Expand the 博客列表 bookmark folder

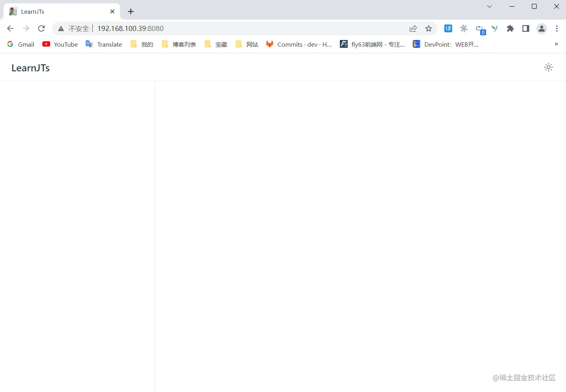(179, 44)
